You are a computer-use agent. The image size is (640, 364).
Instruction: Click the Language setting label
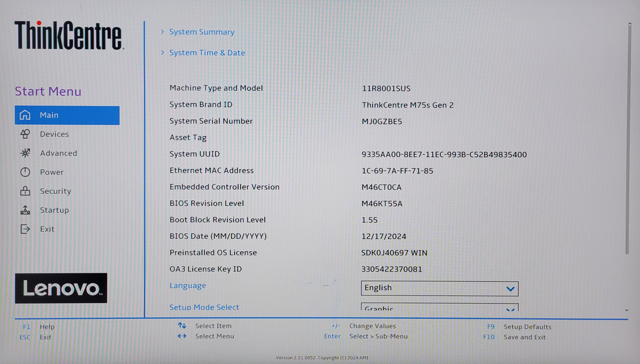188,285
